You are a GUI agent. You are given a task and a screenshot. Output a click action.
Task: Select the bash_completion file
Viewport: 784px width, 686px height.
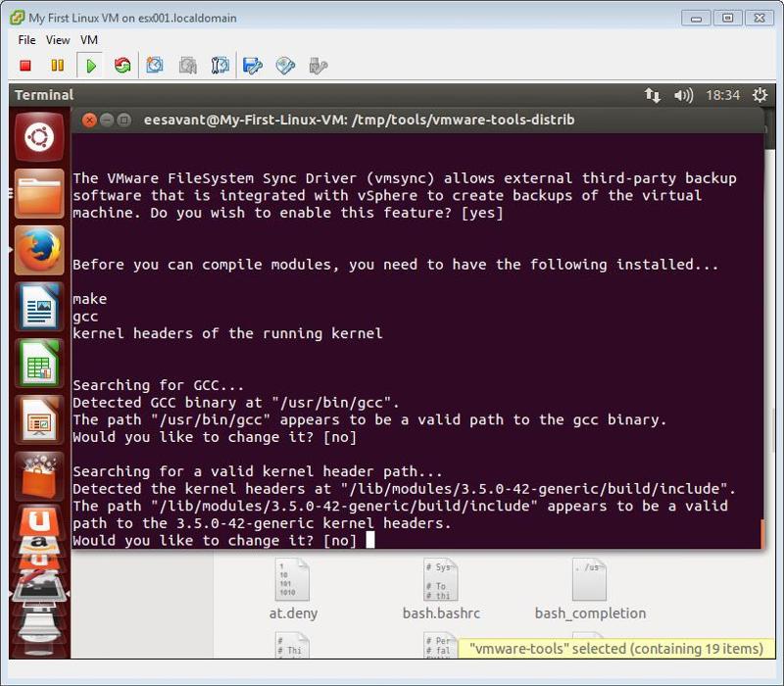(x=590, y=589)
